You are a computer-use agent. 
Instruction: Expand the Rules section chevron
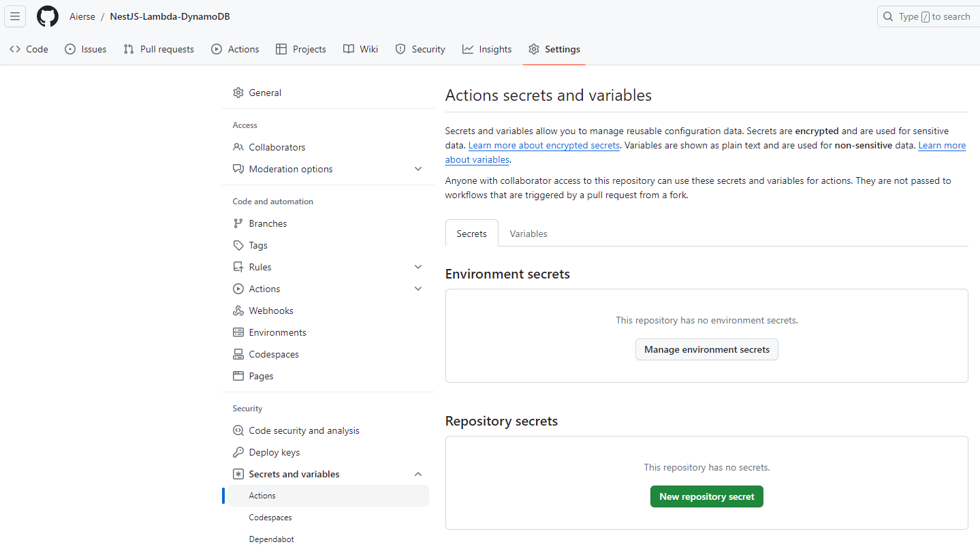click(418, 267)
